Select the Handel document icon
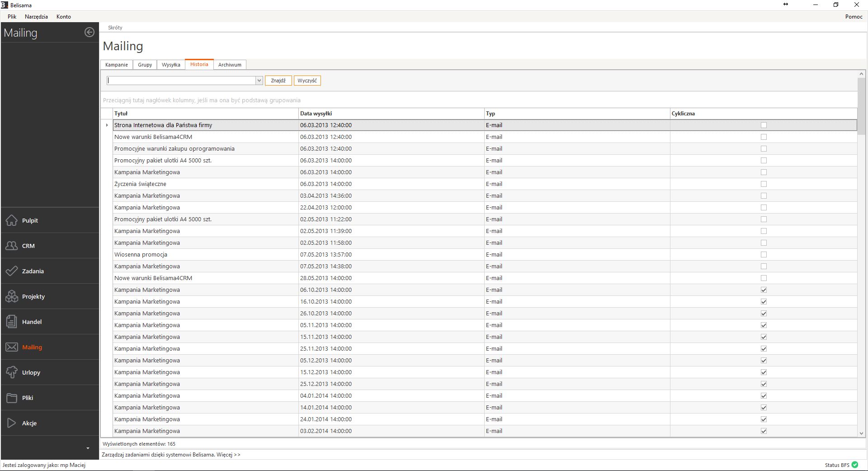The height and width of the screenshot is (471, 868). click(x=12, y=322)
